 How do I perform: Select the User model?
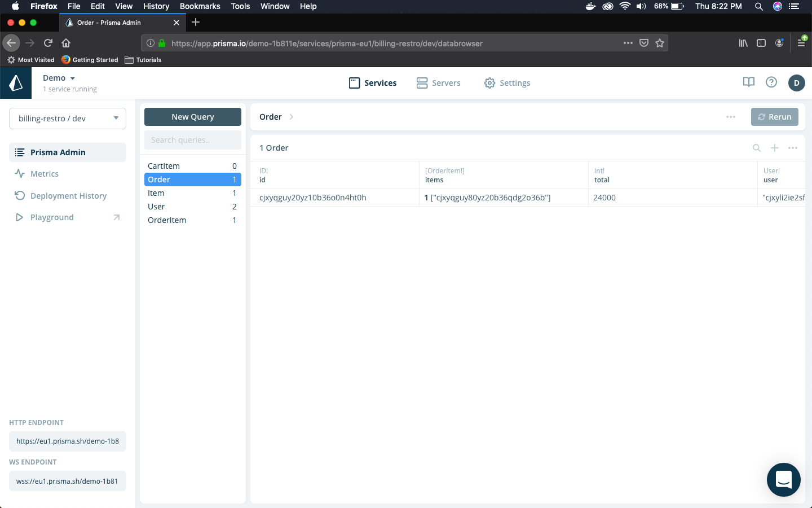[193, 207]
